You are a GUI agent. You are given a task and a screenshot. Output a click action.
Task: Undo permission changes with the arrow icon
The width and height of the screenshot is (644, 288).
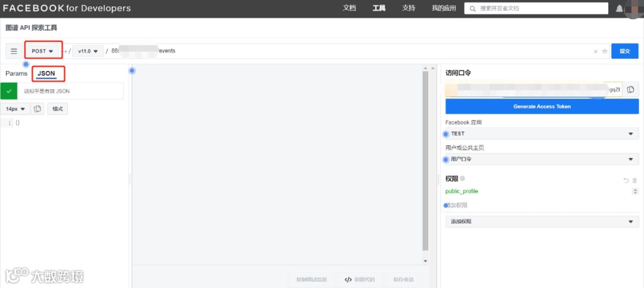(x=626, y=180)
